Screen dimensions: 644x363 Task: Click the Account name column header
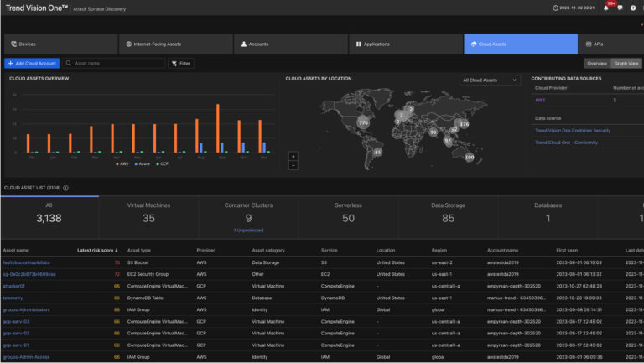pos(503,250)
